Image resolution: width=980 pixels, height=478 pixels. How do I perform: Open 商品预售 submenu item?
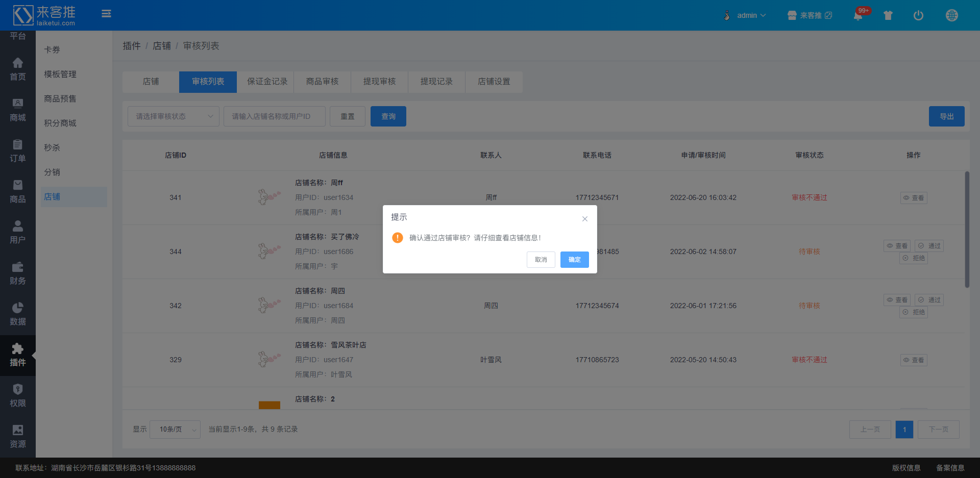[74, 99]
